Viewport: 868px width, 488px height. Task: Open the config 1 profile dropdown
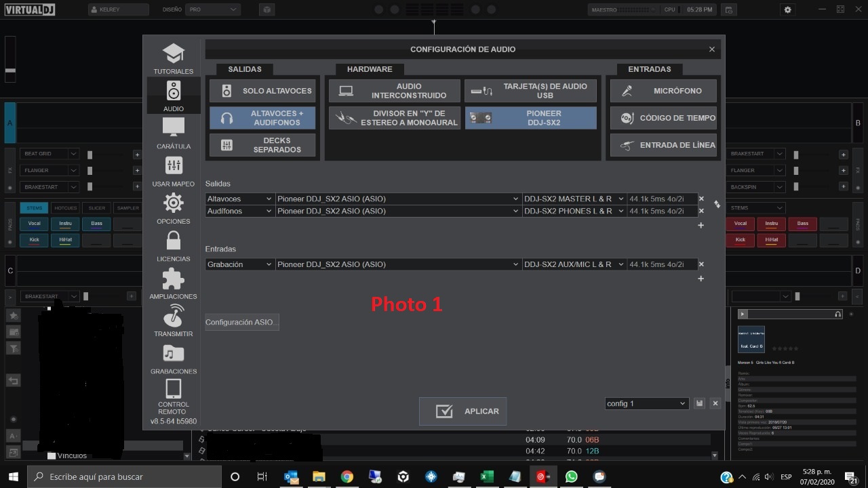(x=647, y=403)
